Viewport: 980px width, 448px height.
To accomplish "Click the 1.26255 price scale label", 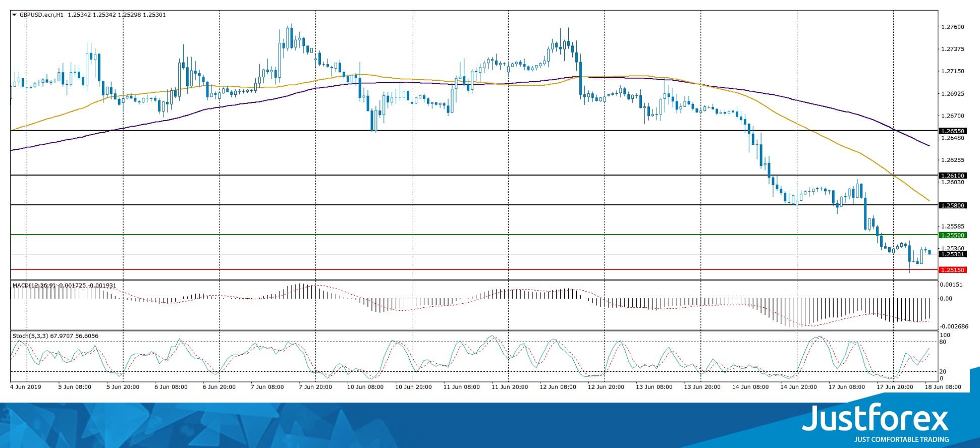I will coord(953,160).
